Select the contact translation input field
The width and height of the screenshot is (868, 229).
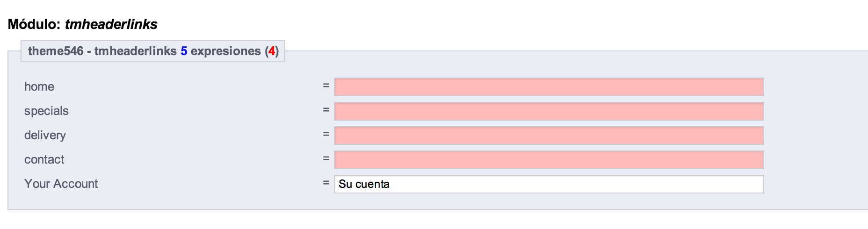[549, 160]
